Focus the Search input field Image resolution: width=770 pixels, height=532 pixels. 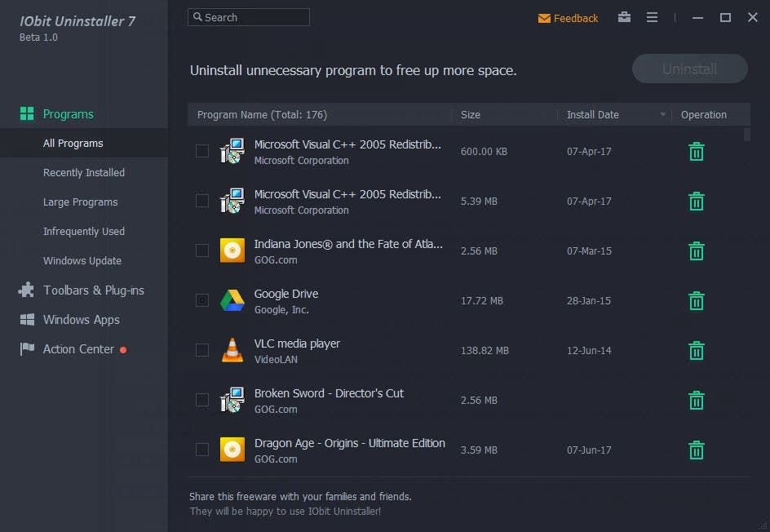[x=249, y=17]
